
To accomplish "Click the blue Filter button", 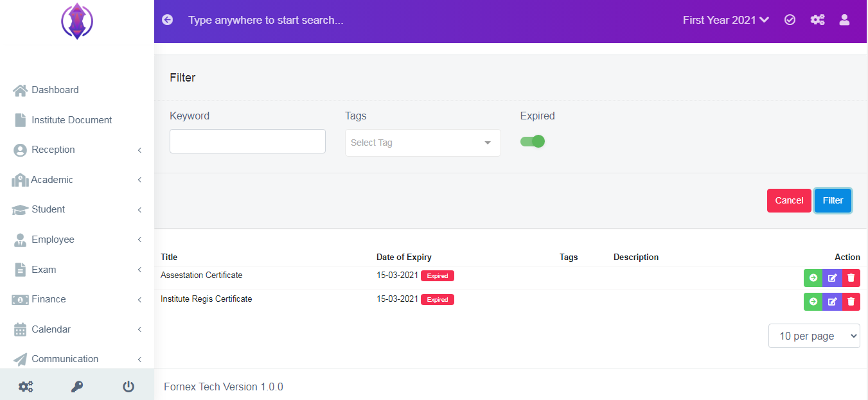I will click(x=833, y=200).
